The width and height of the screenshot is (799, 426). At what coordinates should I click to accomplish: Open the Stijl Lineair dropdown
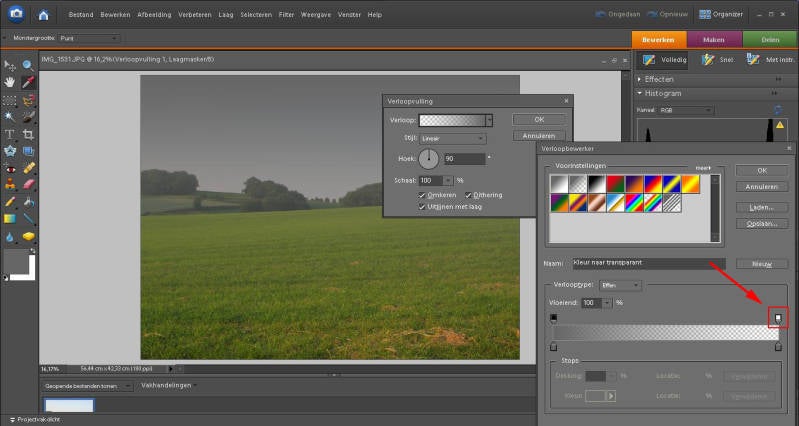452,138
